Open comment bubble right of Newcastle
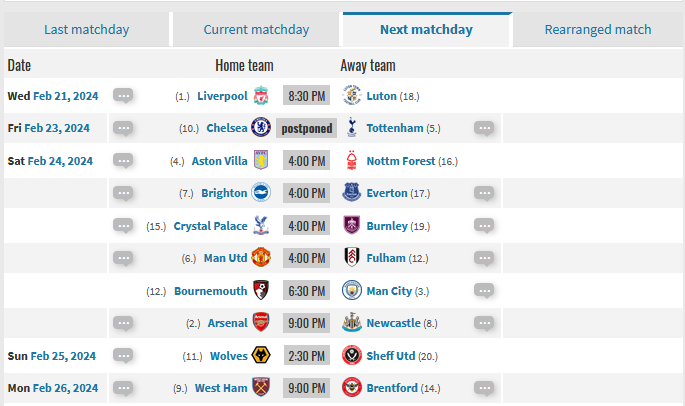This screenshot has width=685, height=406. 484,323
